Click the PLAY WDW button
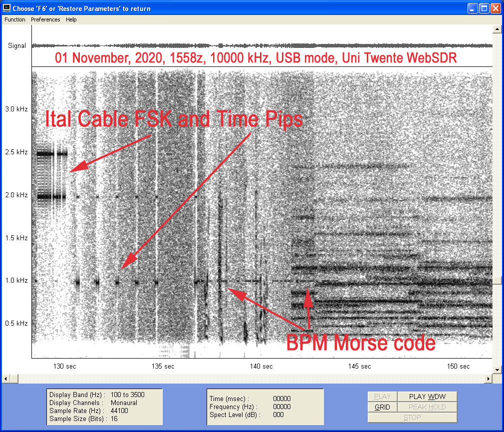The width and height of the screenshot is (504, 432). click(x=427, y=397)
